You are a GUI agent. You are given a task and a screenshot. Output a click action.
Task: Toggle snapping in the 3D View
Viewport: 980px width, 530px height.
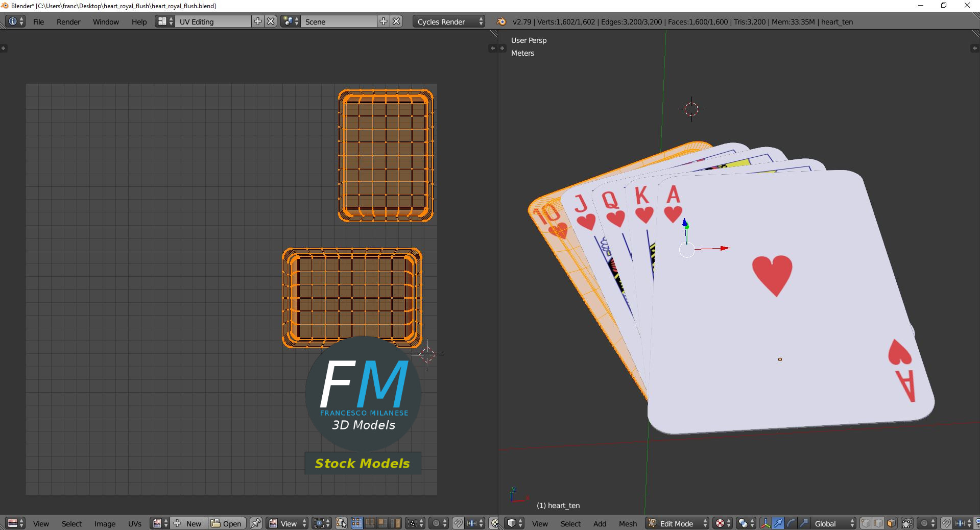946,523
